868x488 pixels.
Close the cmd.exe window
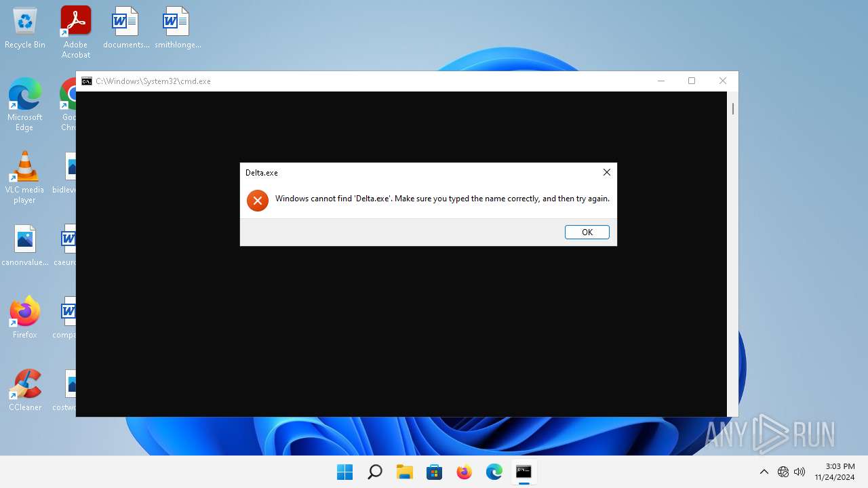point(723,81)
